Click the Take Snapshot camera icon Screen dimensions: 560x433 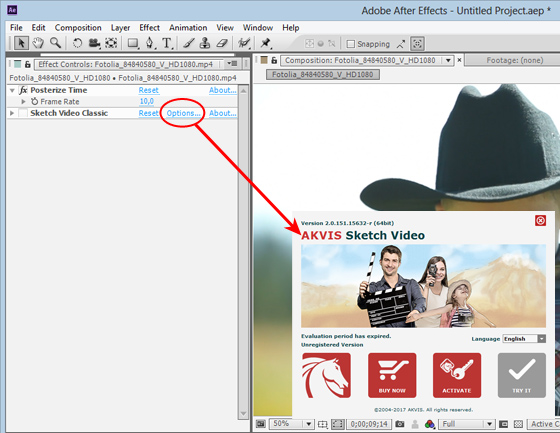pyautogui.click(x=400, y=424)
